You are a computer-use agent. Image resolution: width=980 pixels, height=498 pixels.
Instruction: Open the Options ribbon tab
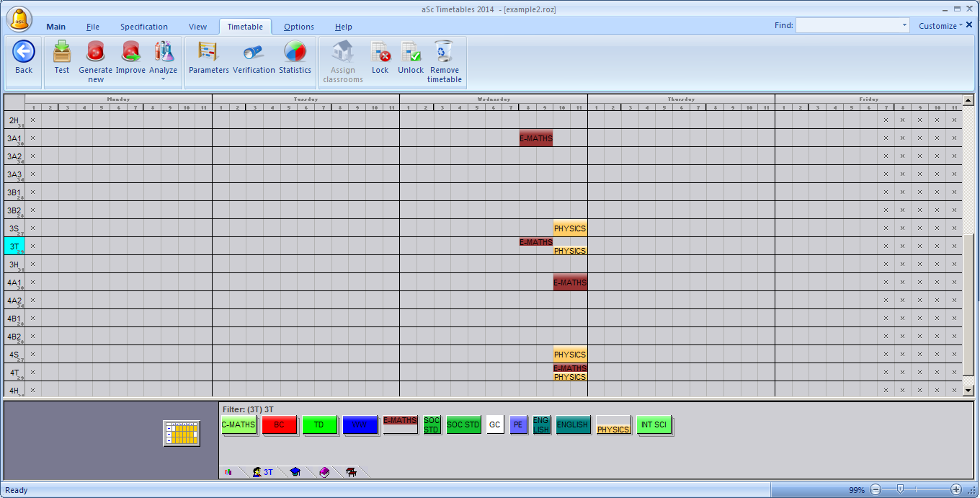point(298,27)
